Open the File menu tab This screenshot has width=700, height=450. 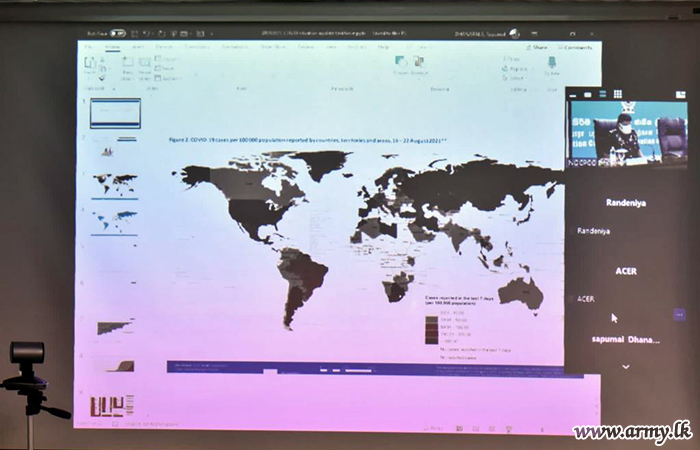[x=88, y=46]
